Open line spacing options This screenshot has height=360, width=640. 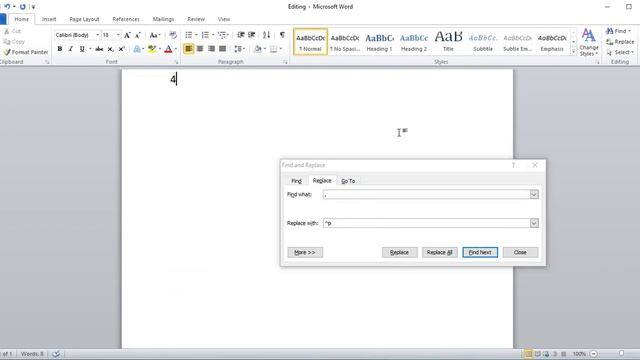tap(240, 49)
